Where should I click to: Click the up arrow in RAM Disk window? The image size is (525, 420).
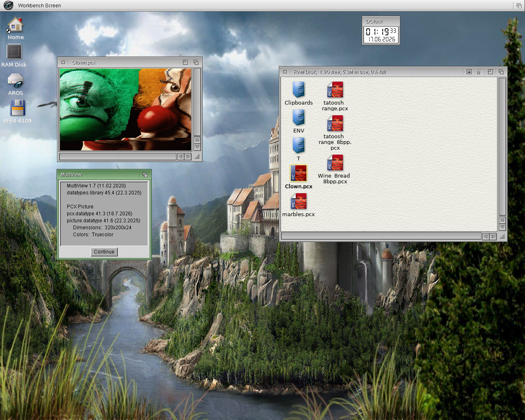pos(502,220)
